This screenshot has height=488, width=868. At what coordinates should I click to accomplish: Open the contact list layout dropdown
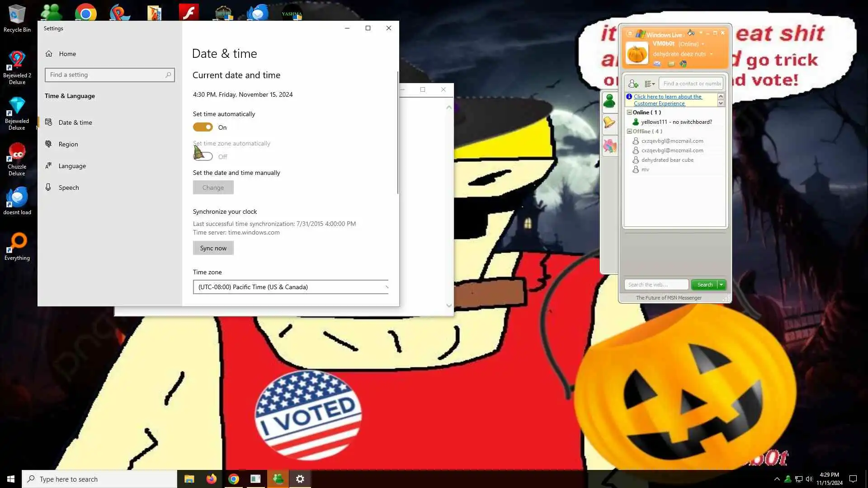pyautogui.click(x=650, y=84)
